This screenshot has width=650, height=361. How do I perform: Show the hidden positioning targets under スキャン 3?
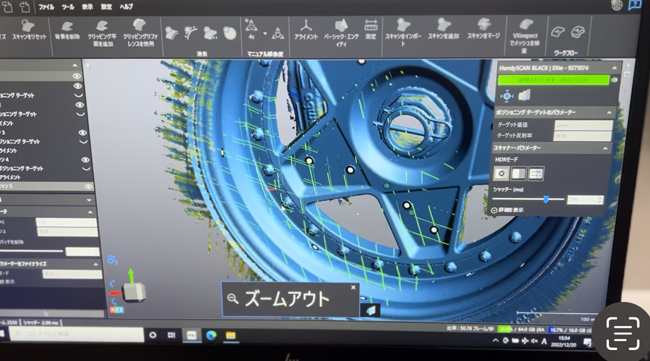pyautogui.click(x=83, y=142)
